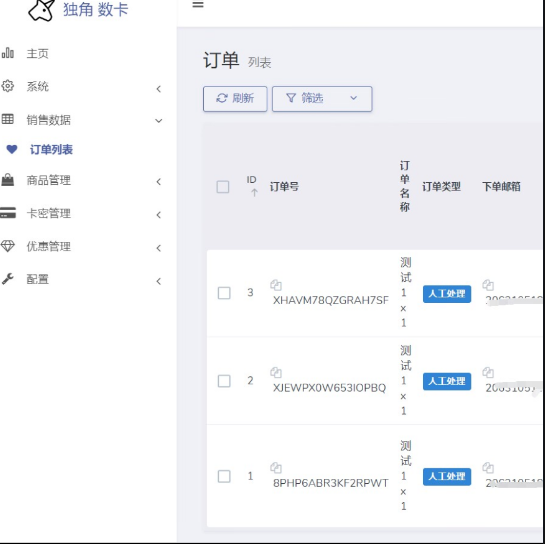The image size is (545, 544).
Task: Click the card icon beside 卡密管理
Action: click(8, 213)
